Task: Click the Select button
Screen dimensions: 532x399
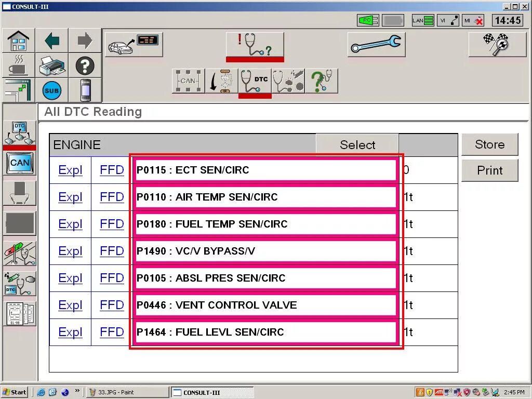Action: point(357,145)
